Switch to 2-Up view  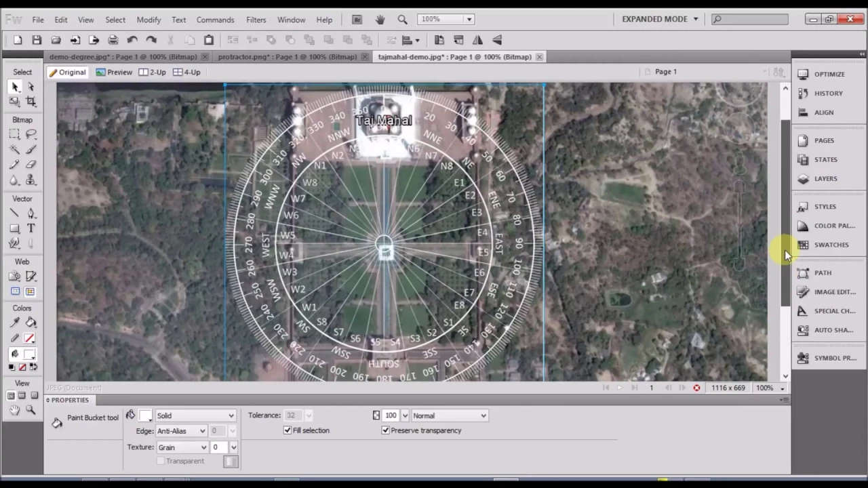click(x=153, y=72)
